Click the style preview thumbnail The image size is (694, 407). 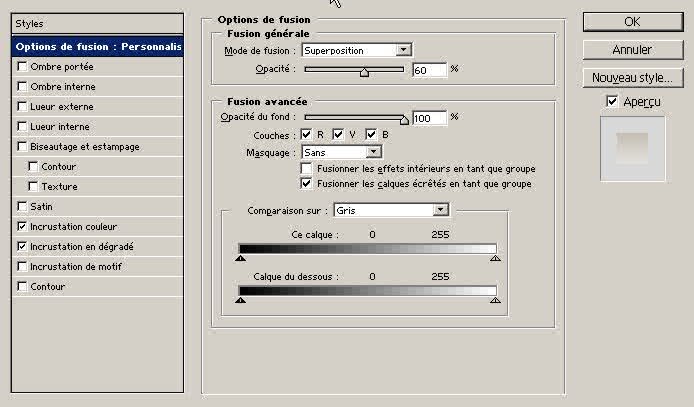coord(632,147)
